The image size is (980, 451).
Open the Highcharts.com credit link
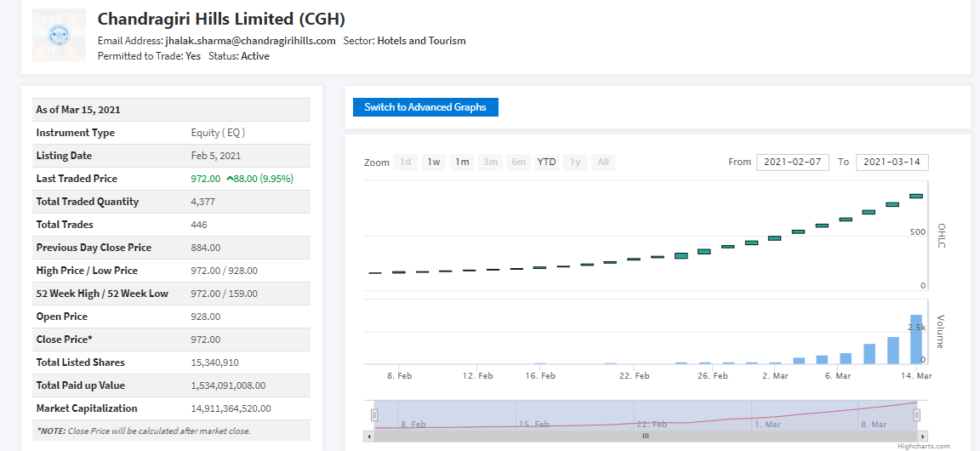click(x=923, y=446)
